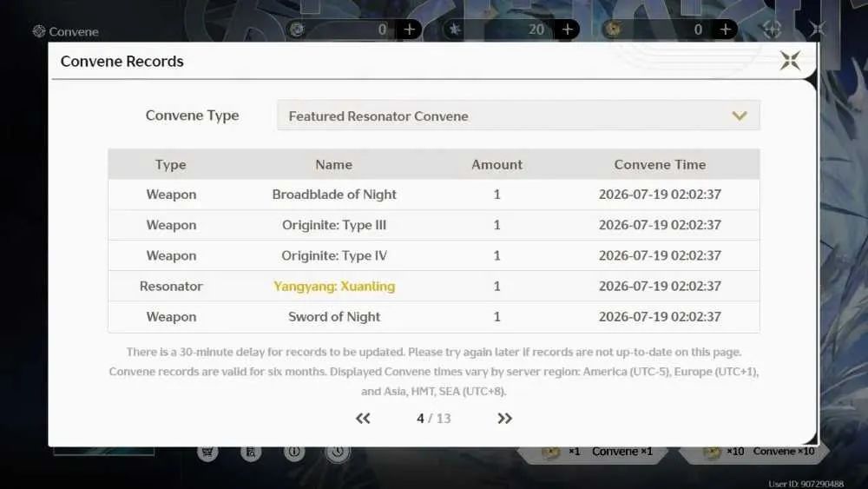Open the history clock icon at bottom
The width and height of the screenshot is (868, 489).
(338, 452)
